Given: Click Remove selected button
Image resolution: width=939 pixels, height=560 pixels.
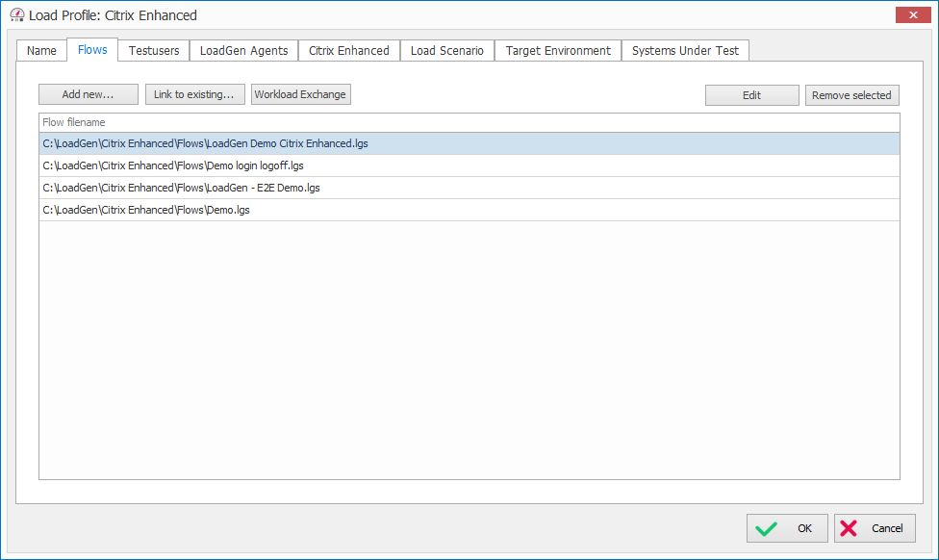Looking at the screenshot, I should (852, 95).
